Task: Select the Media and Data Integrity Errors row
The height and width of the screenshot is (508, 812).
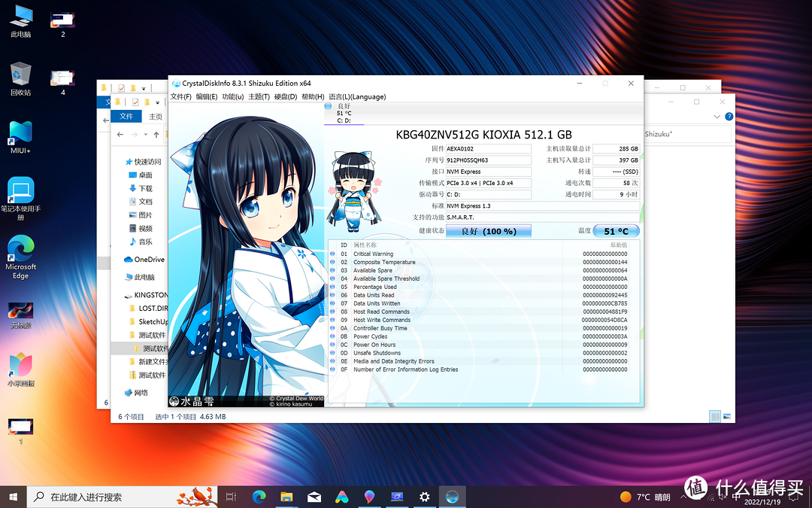Action: tap(484, 361)
